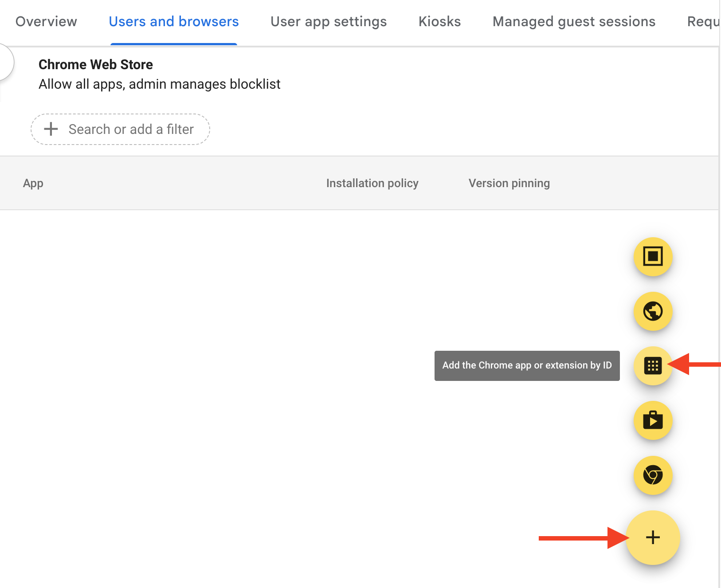
Task: Click the yellow plus add-app button
Action: 652,537
